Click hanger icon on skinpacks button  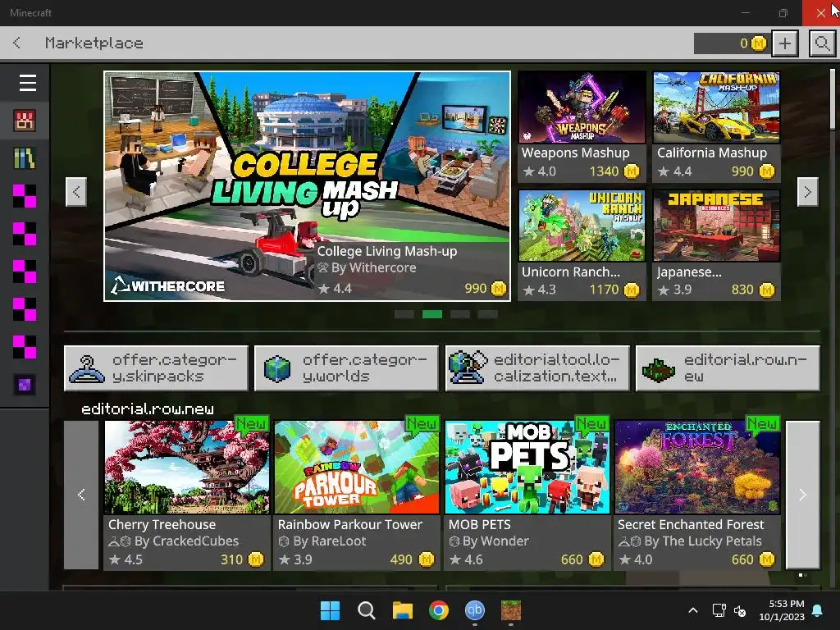pyautogui.click(x=87, y=369)
